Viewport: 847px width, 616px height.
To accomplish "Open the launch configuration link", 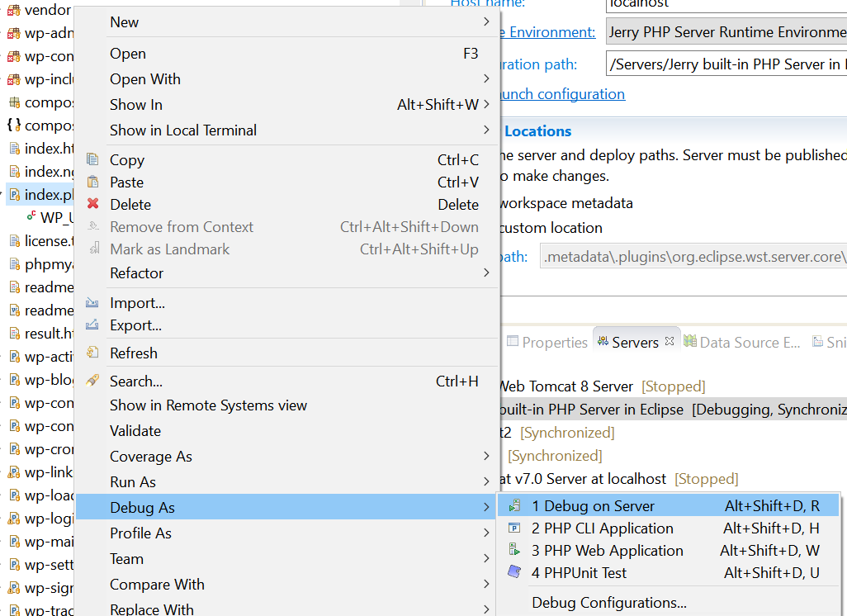I will (x=562, y=94).
